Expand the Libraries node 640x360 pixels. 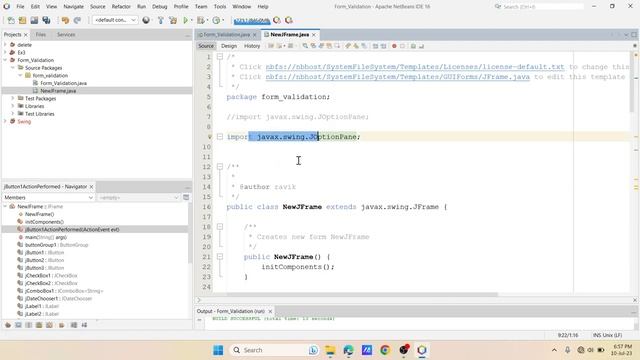[x=13, y=106]
